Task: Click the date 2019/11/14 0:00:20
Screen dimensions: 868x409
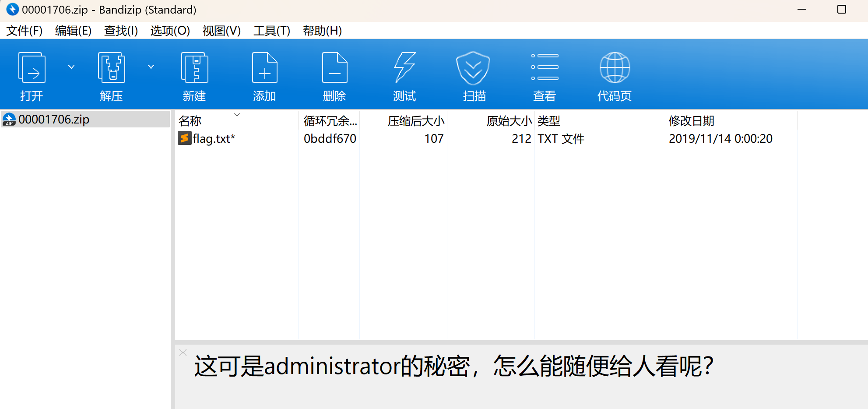Action: tap(720, 138)
